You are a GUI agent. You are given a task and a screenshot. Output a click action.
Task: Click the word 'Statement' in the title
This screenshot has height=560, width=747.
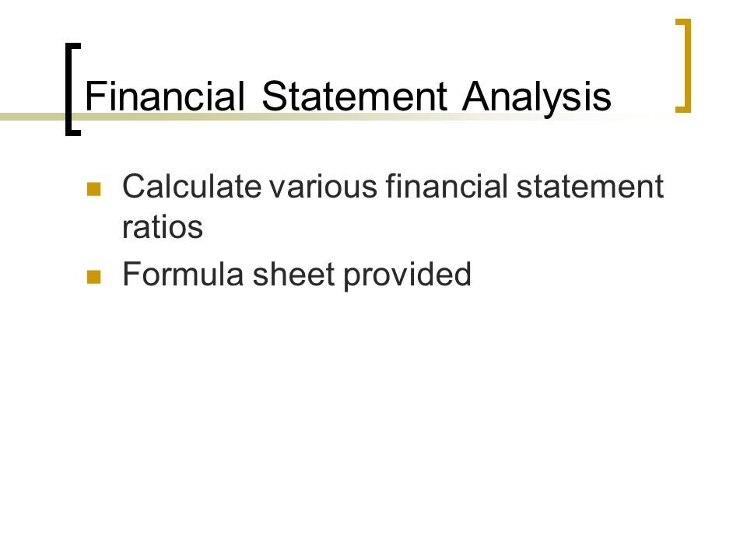(355, 96)
